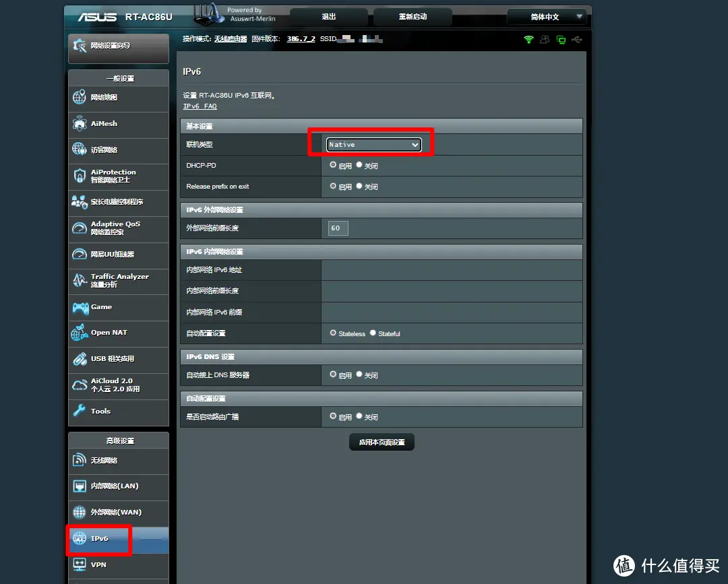Enable the DHCP-PD option

(x=333, y=165)
